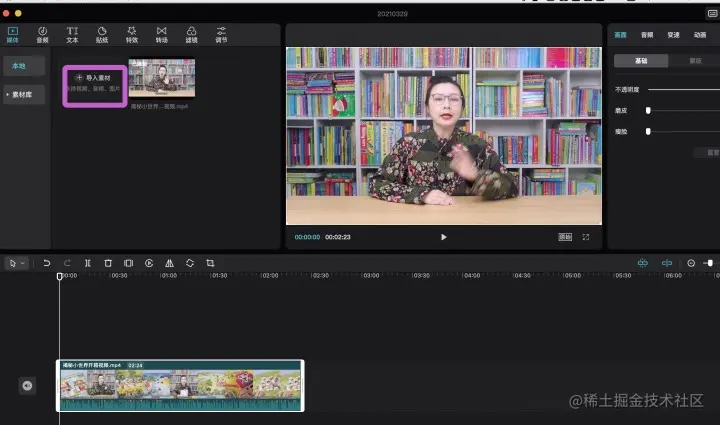The width and height of the screenshot is (720, 425).
Task: Click the 02:24 duration tag on the timeline clip
Action: 135,365
